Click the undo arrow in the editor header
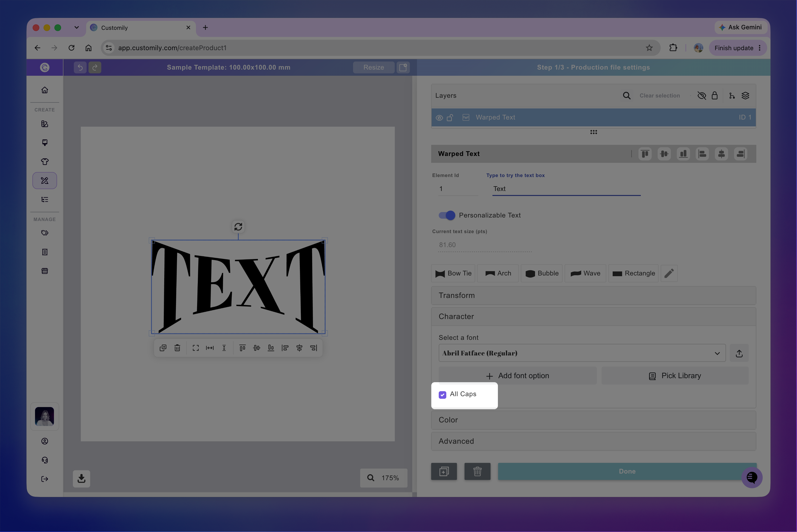 click(x=80, y=67)
